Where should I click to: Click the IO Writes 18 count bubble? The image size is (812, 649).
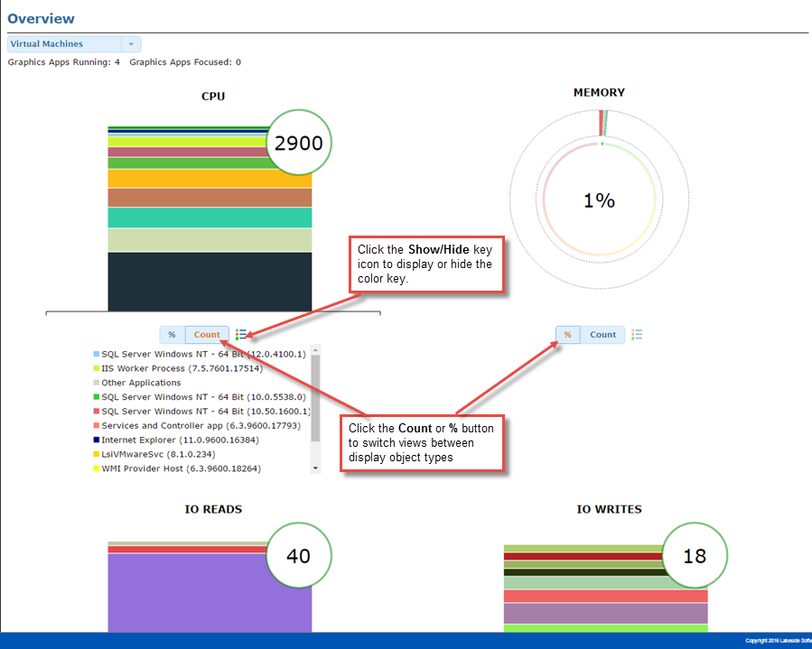tap(695, 555)
